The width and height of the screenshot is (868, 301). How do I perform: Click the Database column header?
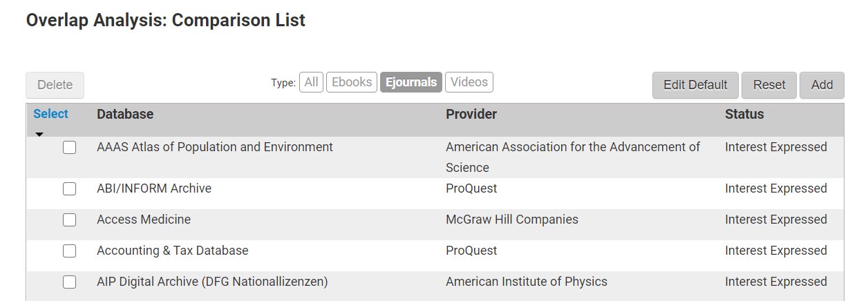tap(125, 114)
